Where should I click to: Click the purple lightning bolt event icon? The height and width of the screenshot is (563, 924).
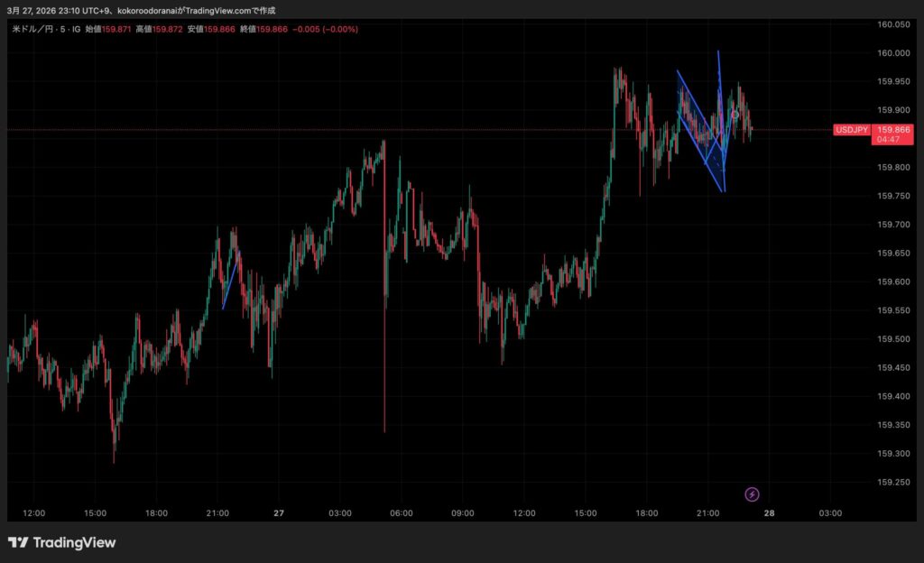click(752, 494)
